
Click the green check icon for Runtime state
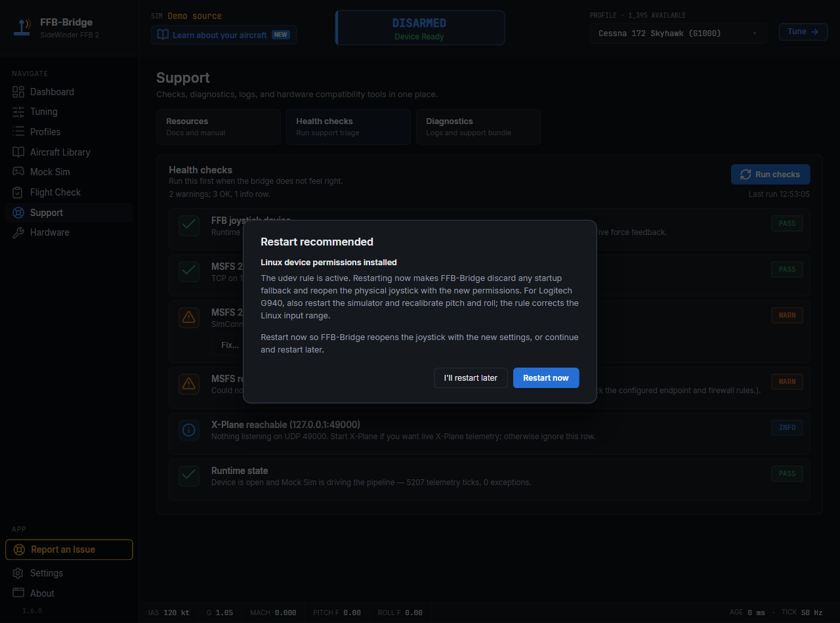point(189,475)
